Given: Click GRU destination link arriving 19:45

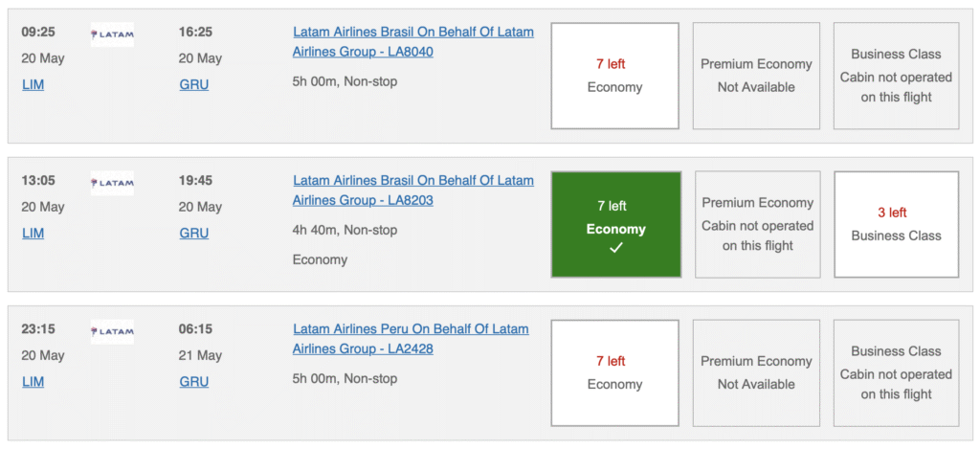Looking at the screenshot, I should coord(193,233).
